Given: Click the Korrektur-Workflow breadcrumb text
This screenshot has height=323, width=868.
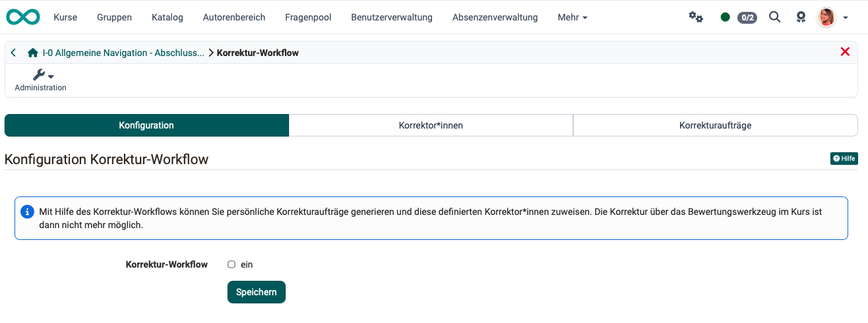Looking at the screenshot, I should pos(258,53).
